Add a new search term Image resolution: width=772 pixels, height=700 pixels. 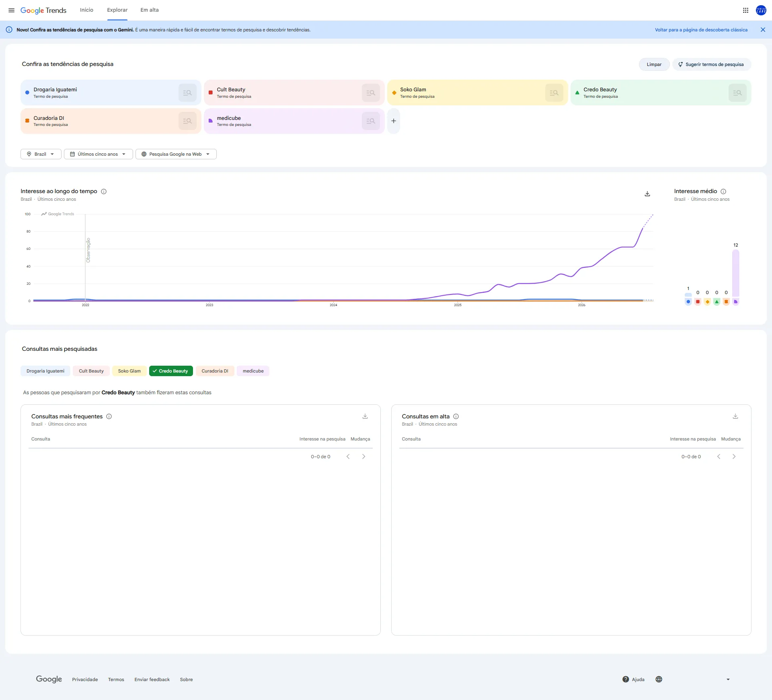(394, 121)
